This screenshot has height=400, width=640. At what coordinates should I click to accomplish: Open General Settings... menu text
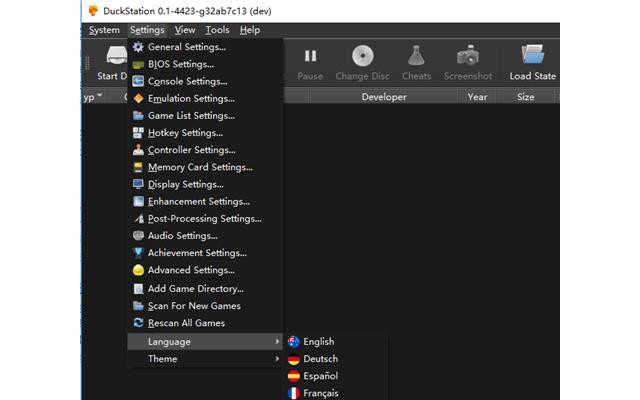[187, 47]
